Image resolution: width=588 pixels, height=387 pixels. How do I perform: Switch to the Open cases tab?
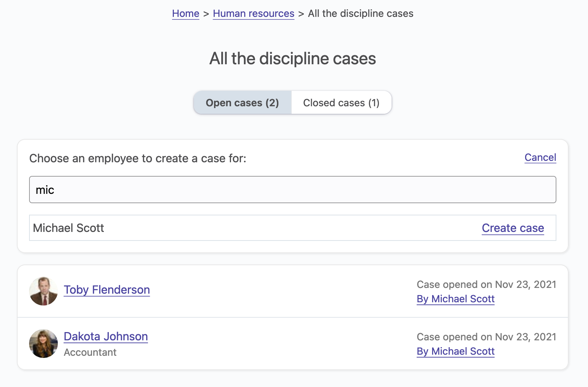tap(242, 103)
